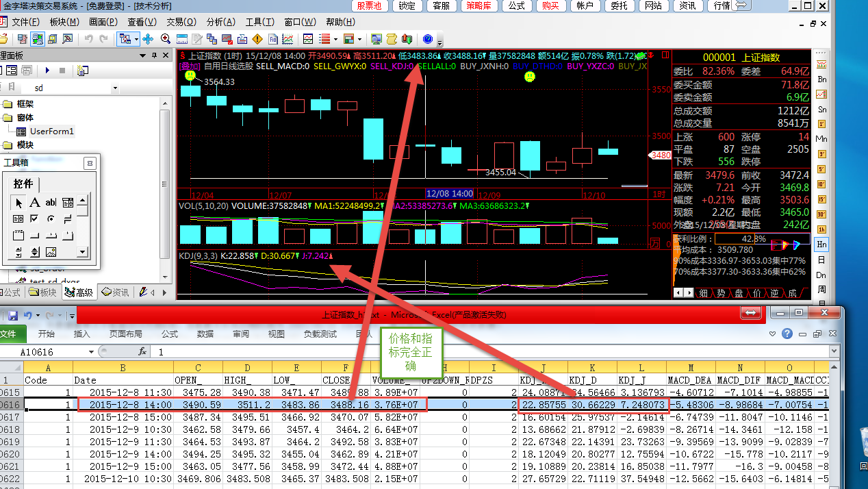Screen dimensions: 868x489
Task: Click the toolbox scrollbar down arrow
Action: (82, 252)
